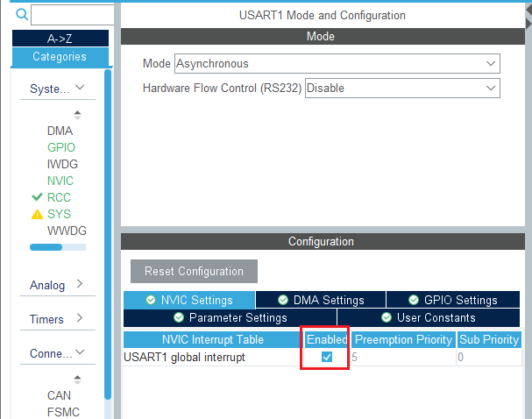Select IWDG in the category list
Screen dimensions: 532x419
62,164
